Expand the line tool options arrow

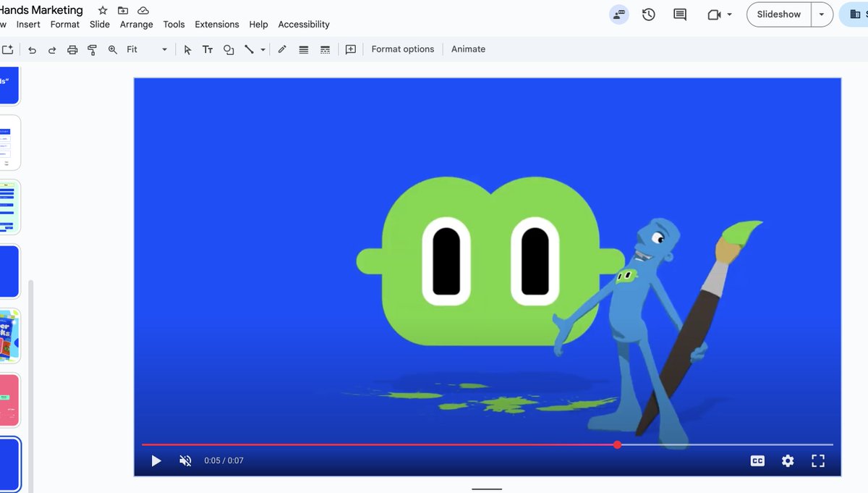tap(263, 49)
